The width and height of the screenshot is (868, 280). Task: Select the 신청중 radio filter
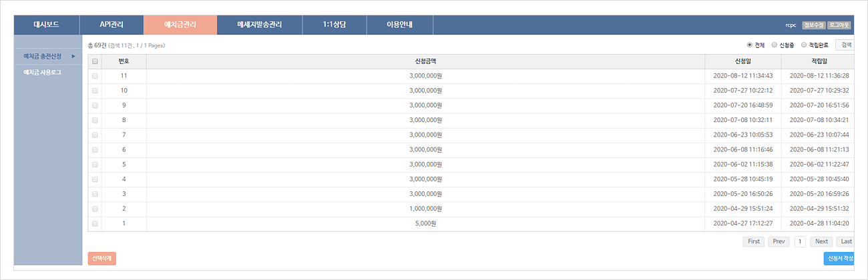point(775,45)
